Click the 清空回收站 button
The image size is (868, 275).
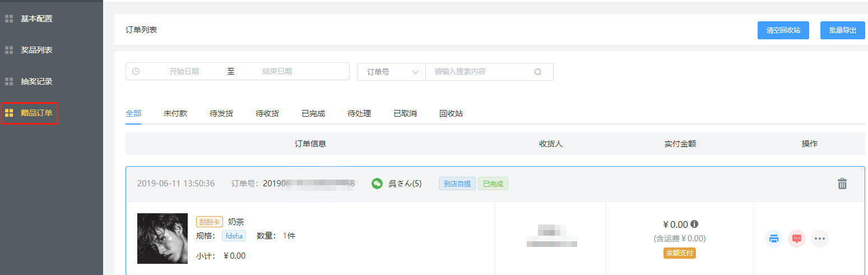[x=783, y=30]
